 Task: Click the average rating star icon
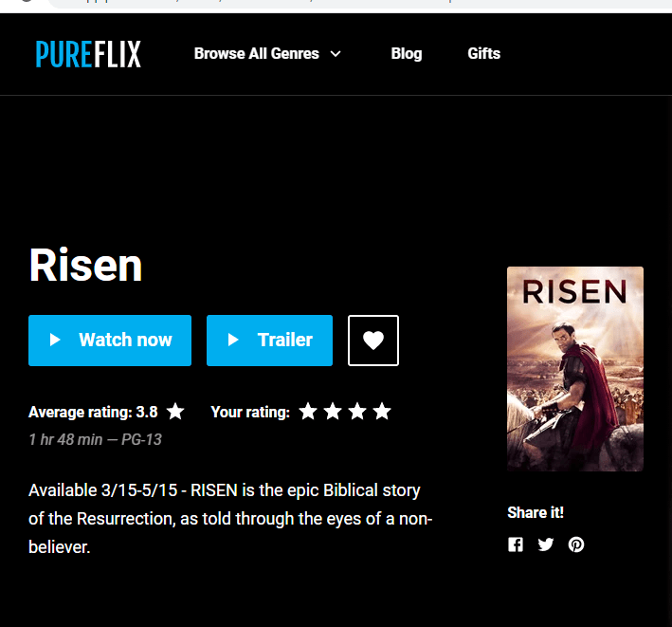[175, 412]
